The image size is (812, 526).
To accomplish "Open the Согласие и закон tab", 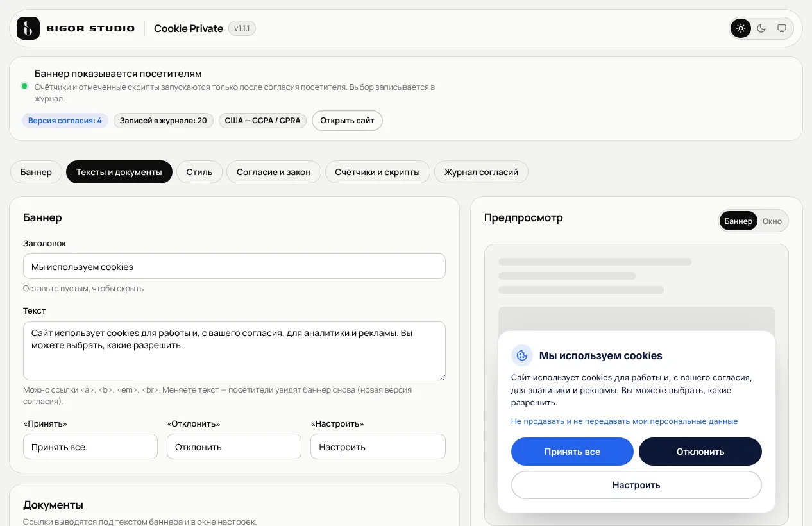I will tap(274, 172).
